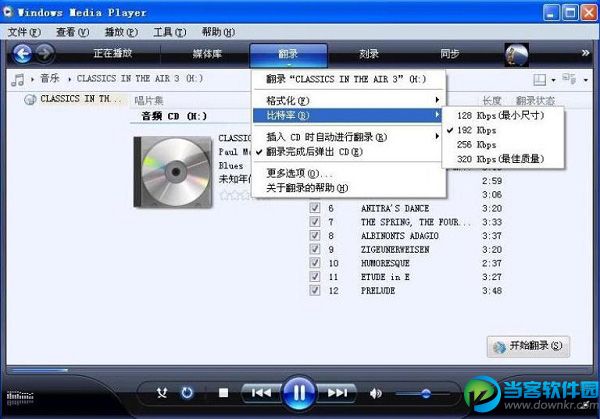This screenshot has height=419, width=600.
Task: Click track title PRELUDE
Action: point(378,290)
